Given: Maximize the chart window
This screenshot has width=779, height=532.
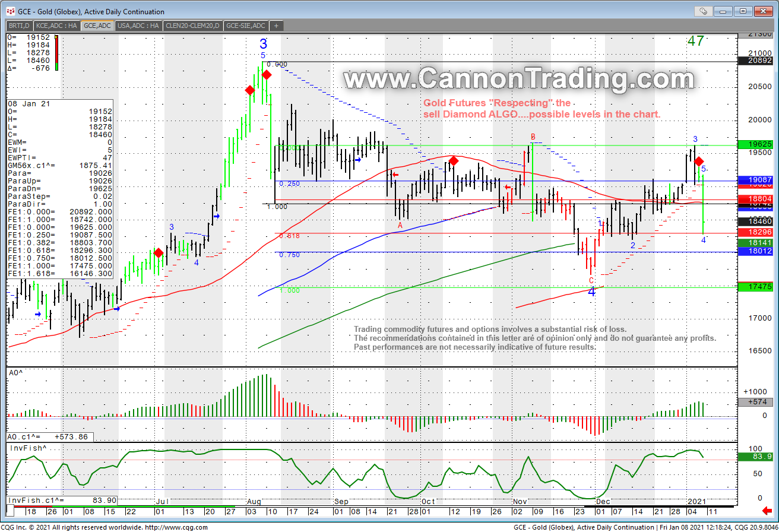Looking at the screenshot, I should pyautogui.click(x=742, y=11).
